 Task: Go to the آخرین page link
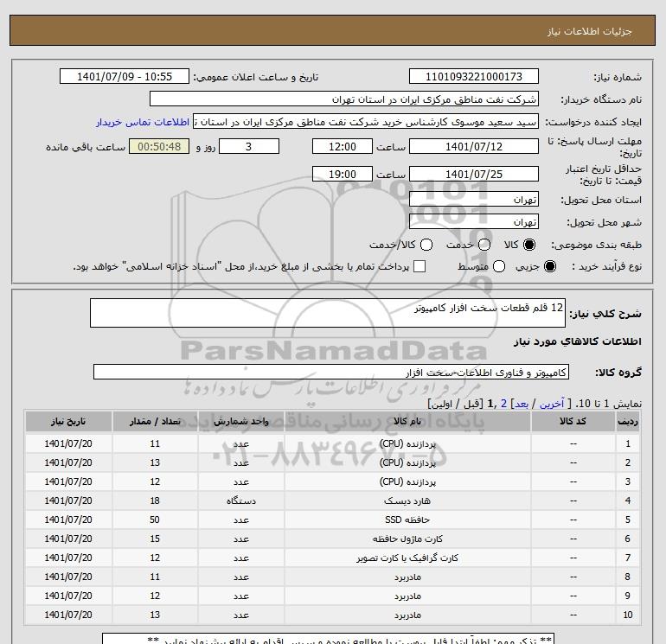tap(551, 404)
